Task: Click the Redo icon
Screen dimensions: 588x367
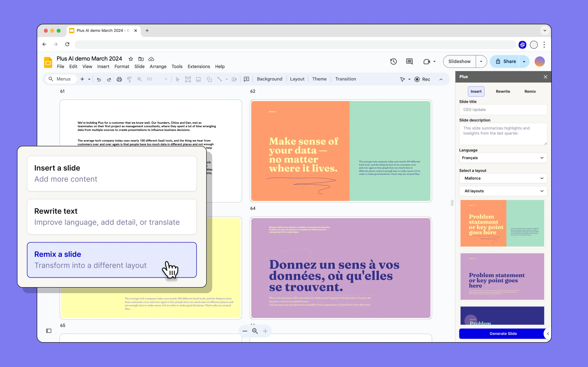Action: 109,79
